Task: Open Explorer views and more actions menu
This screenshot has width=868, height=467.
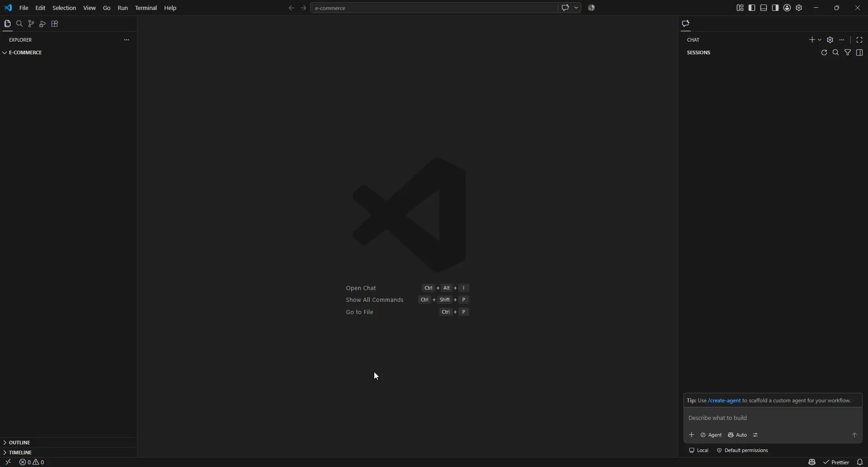Action: pos(127,40)
